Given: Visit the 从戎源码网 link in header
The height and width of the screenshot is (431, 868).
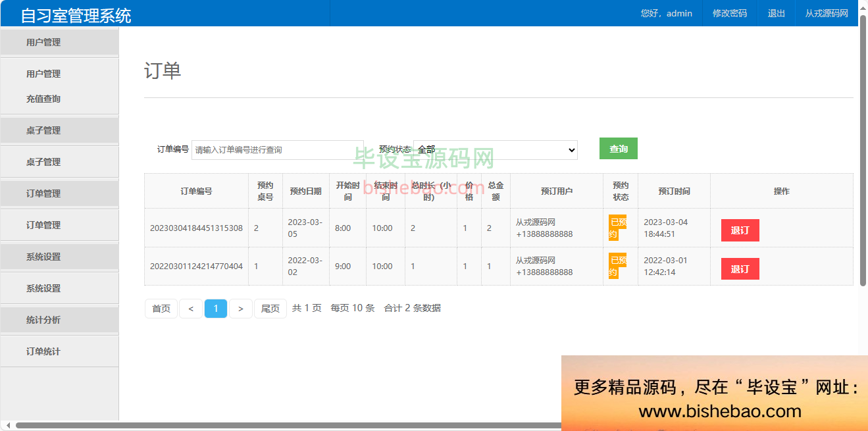Looking at the screenshot, I should coord(826,13).
